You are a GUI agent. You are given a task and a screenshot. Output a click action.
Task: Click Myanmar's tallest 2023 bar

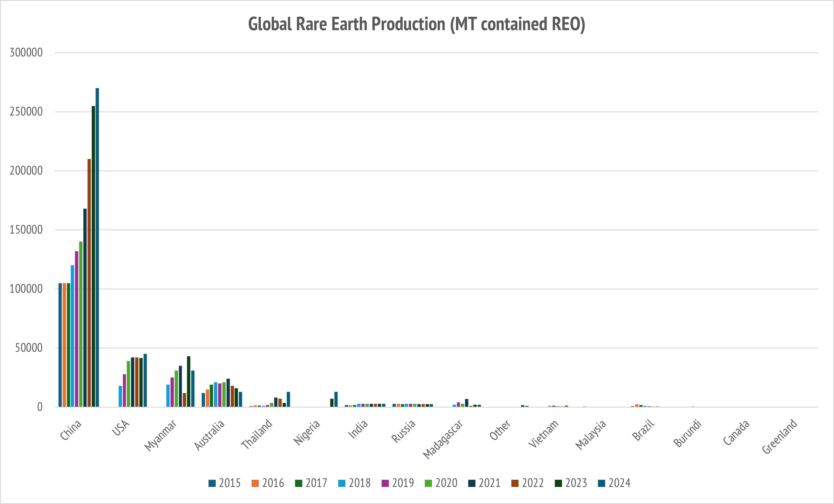(x=188, y=381)
